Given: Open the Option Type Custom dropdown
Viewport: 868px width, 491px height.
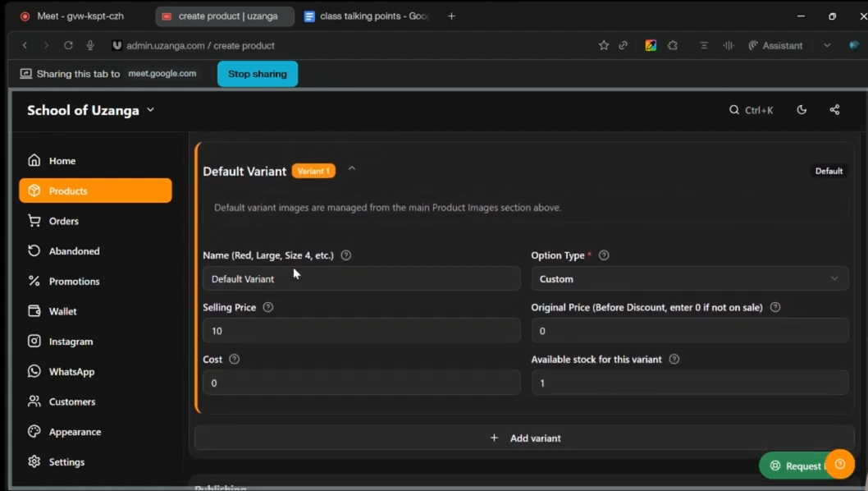Looking at the screenshot, I should pyautogui.click(x=690, y=278).
